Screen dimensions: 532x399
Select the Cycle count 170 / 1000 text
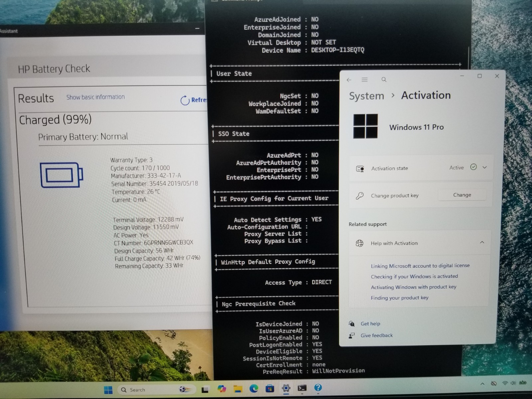[140, 168]
